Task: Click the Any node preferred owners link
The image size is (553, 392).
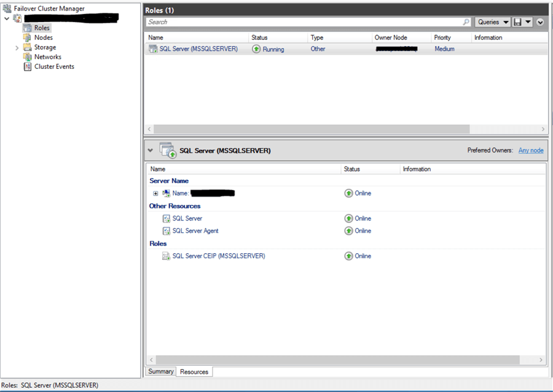Action: (530, 150)
